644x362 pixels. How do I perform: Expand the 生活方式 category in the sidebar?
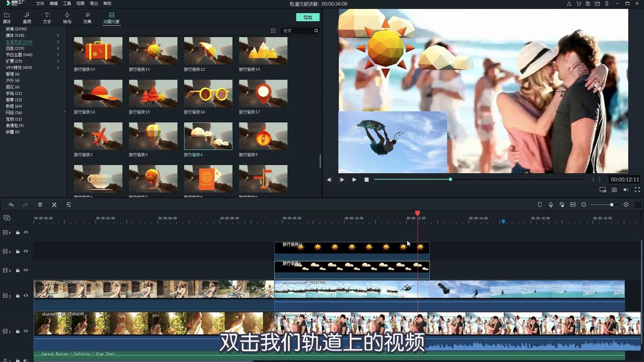pos(58,41)
